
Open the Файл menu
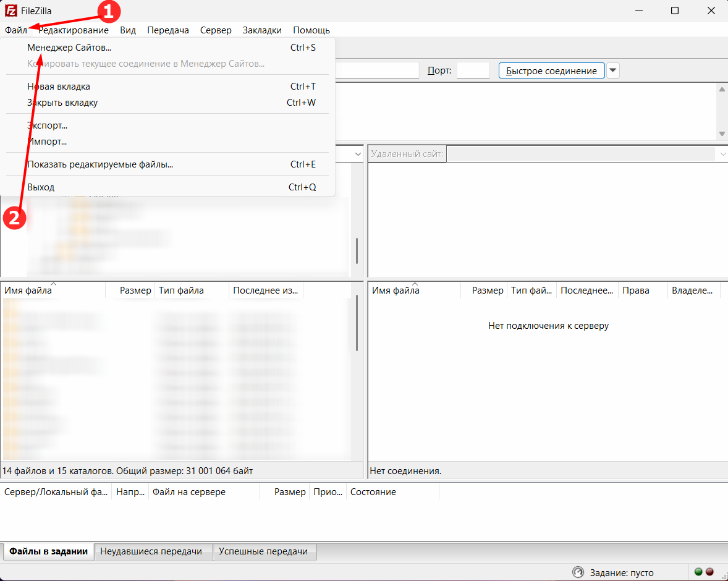16,30
